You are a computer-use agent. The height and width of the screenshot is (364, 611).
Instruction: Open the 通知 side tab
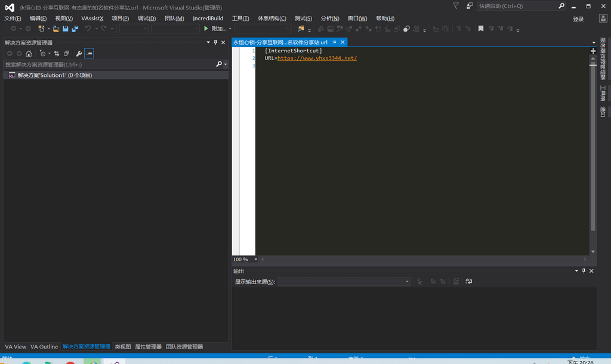point(603,112)
